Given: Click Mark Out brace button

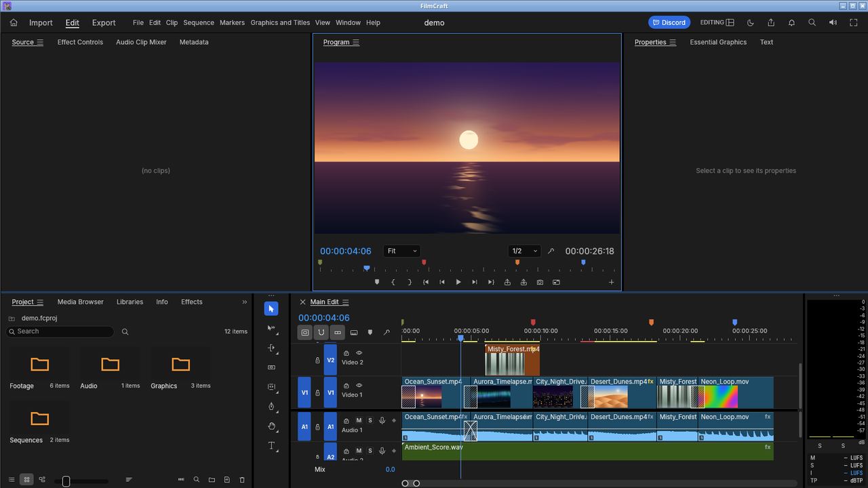Looking at the screenshot, I should pos(410,282).
